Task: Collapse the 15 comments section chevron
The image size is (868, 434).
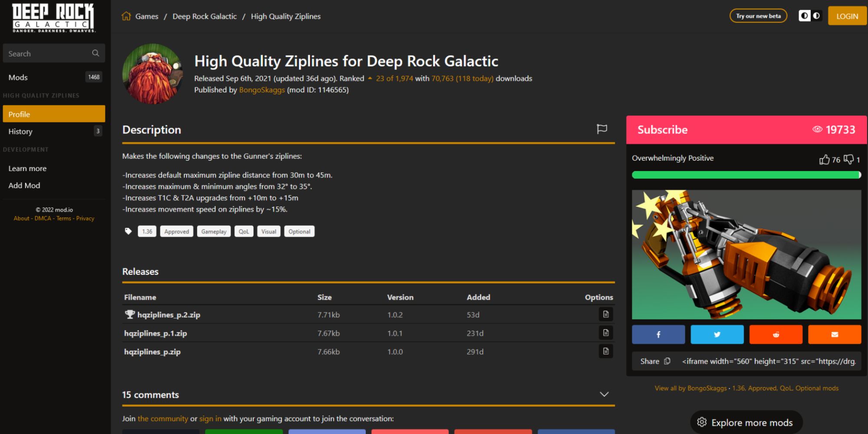Action: (x=604, y=394)
